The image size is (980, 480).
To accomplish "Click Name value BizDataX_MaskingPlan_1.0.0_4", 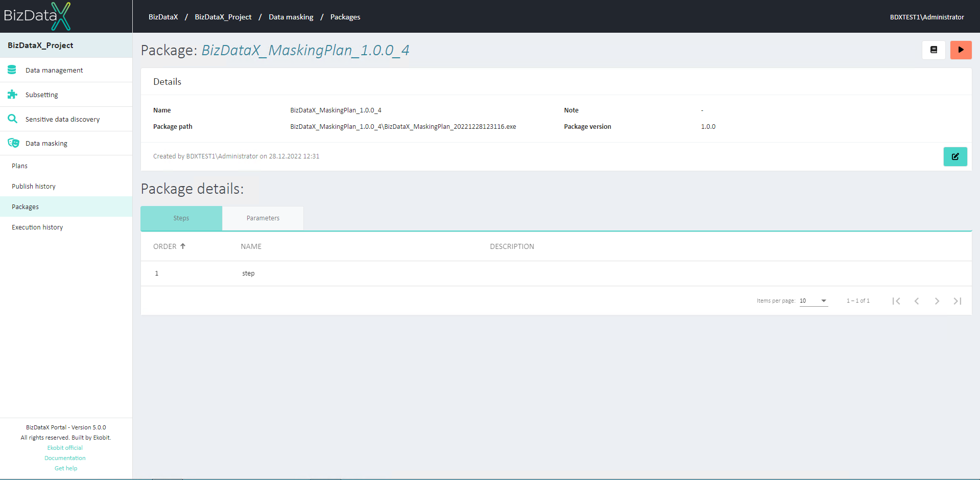I will (336, 110).
